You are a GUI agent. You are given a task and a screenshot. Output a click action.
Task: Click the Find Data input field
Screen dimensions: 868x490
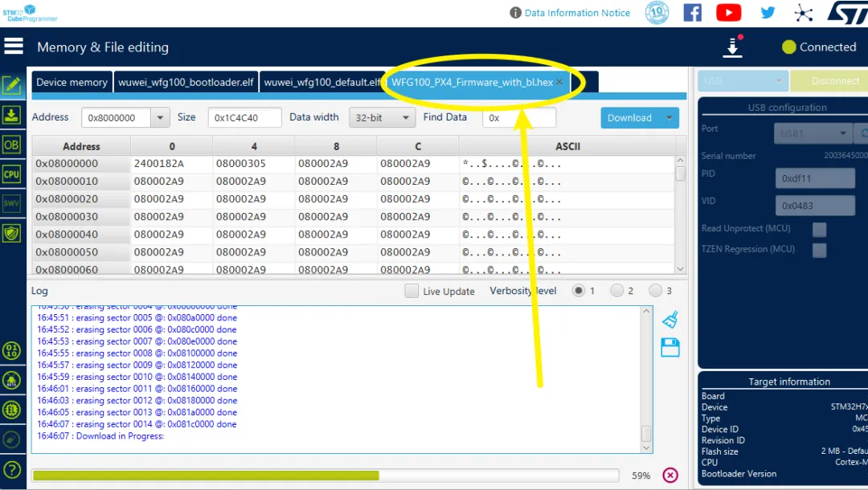(518, 118)
